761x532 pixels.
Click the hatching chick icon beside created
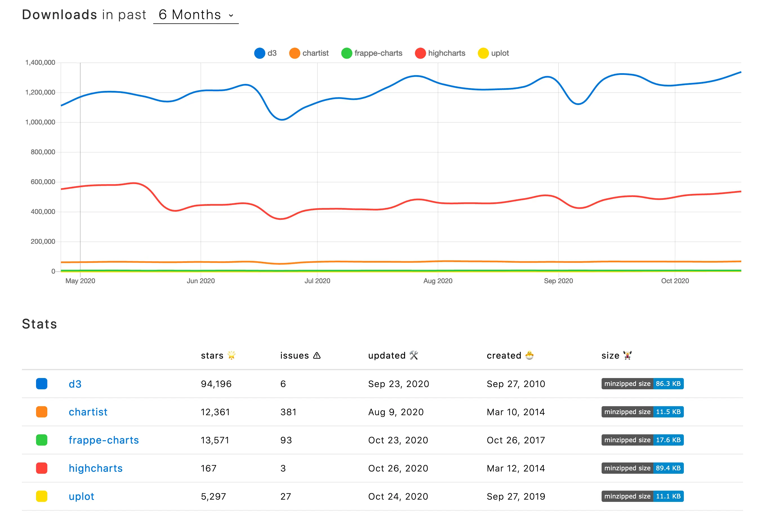point(530,356)
